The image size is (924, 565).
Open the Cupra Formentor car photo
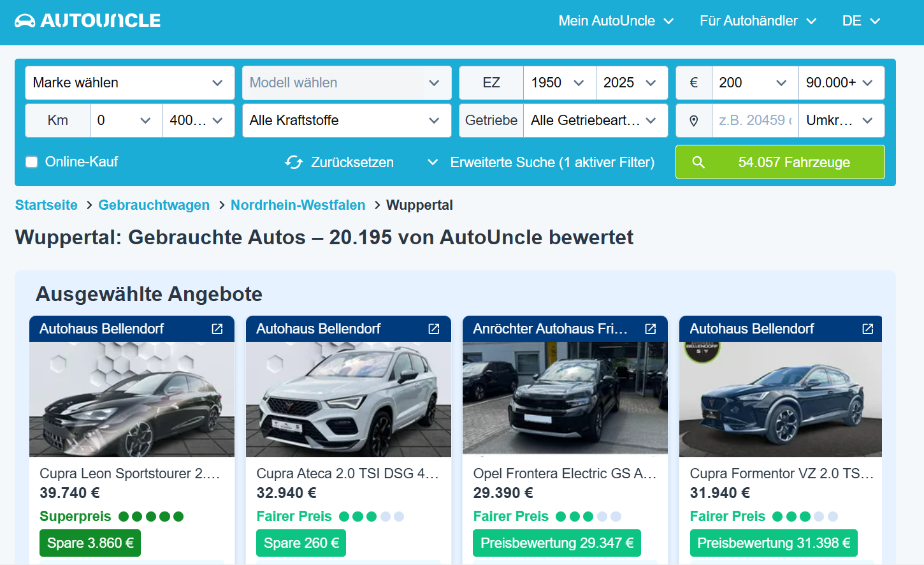point(781,399)
